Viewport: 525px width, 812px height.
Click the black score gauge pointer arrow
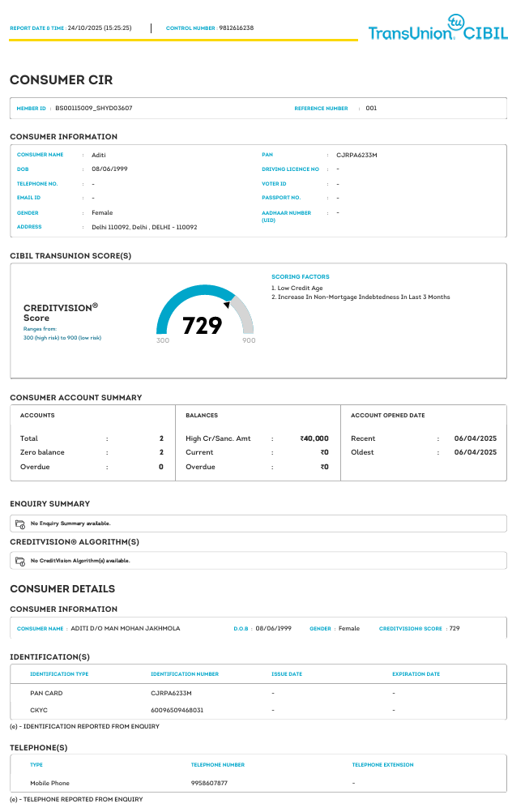[227, 305]
